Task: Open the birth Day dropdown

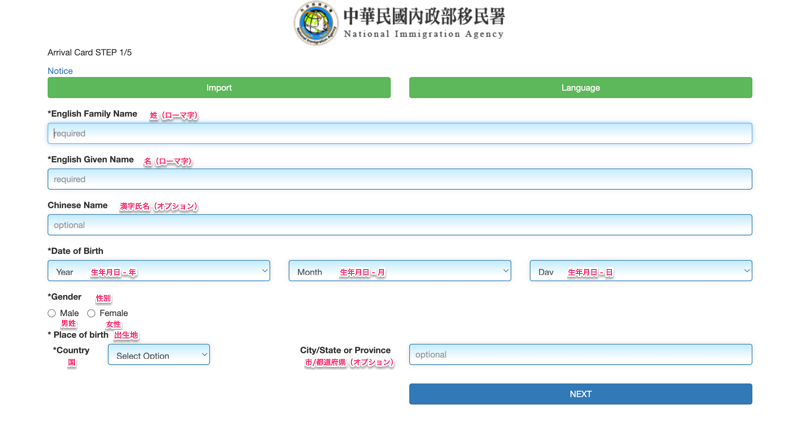Action: point(641,271)
